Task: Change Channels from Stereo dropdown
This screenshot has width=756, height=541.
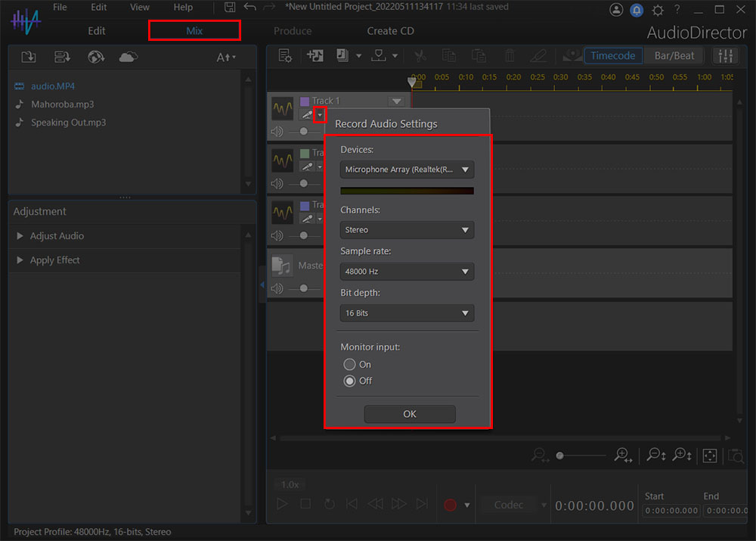Action: (x=407, y=229)
